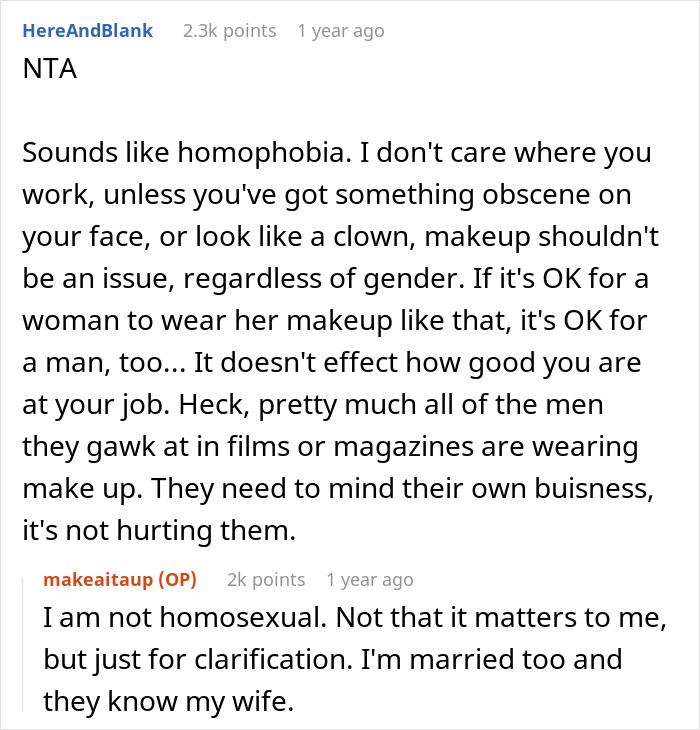Click the 2.3k points score
The width and height of the screenshot is (700, 730).
click(229, 31)
